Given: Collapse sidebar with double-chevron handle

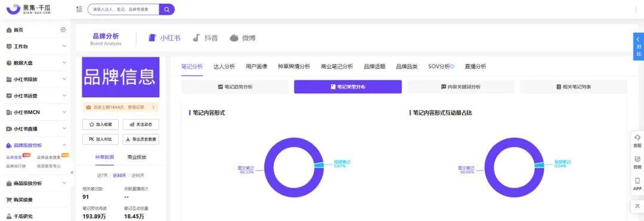Looking at the screenshot, I should tap(72, 173).
